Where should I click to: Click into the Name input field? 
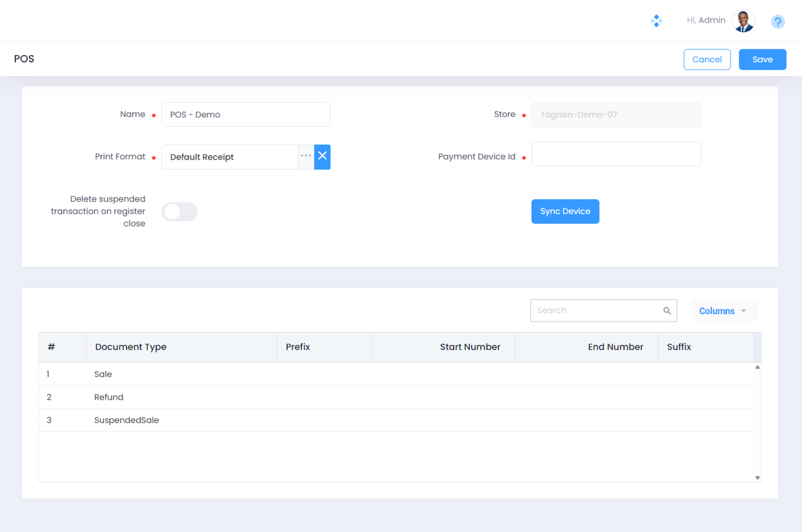(246, 115)
